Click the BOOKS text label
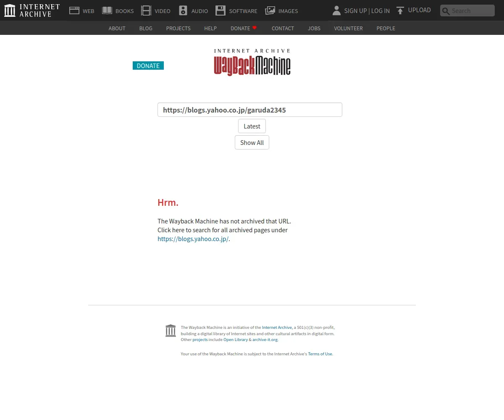The width and height of the screenshot is (504, 420). pos(125,11)
